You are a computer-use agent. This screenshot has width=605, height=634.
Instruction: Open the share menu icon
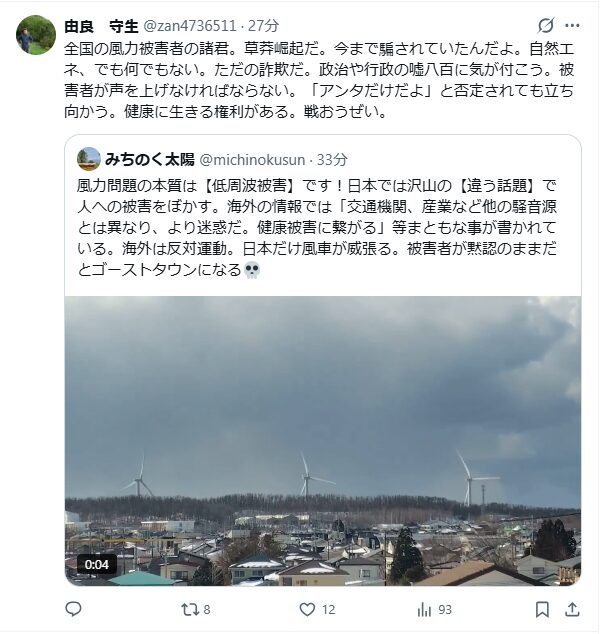tap(572, 609)
